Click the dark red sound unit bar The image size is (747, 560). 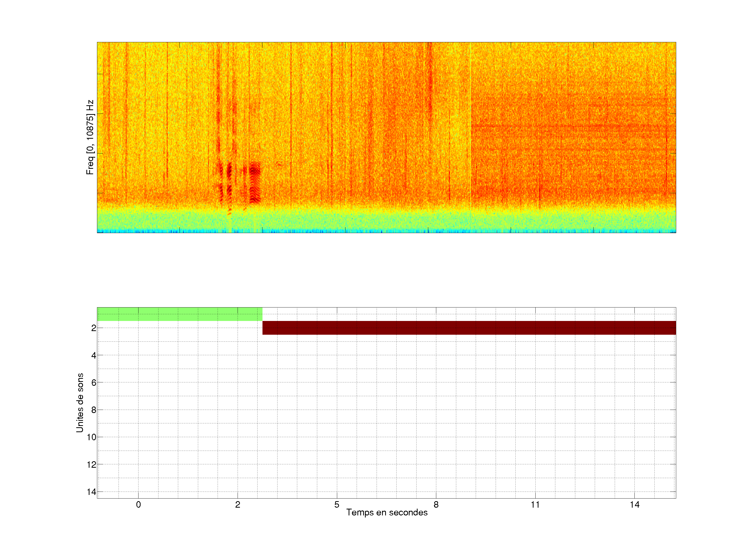[x=469, y=328]
